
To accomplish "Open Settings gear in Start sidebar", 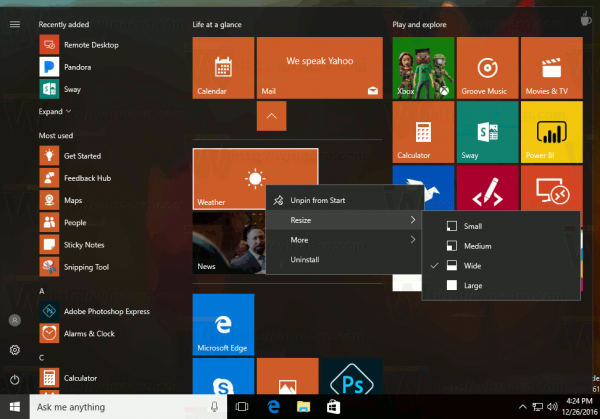I will (15, 350).
